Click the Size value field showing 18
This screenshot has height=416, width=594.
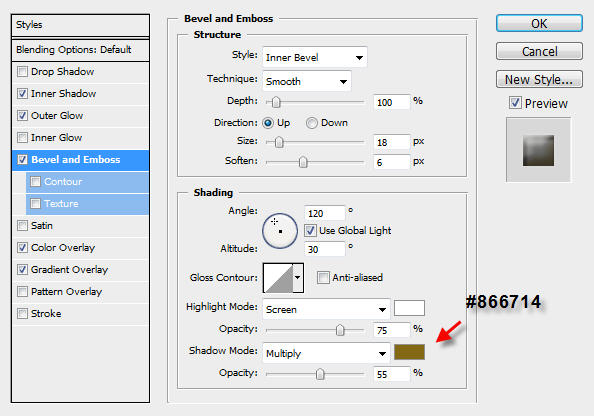pos(392,142)
